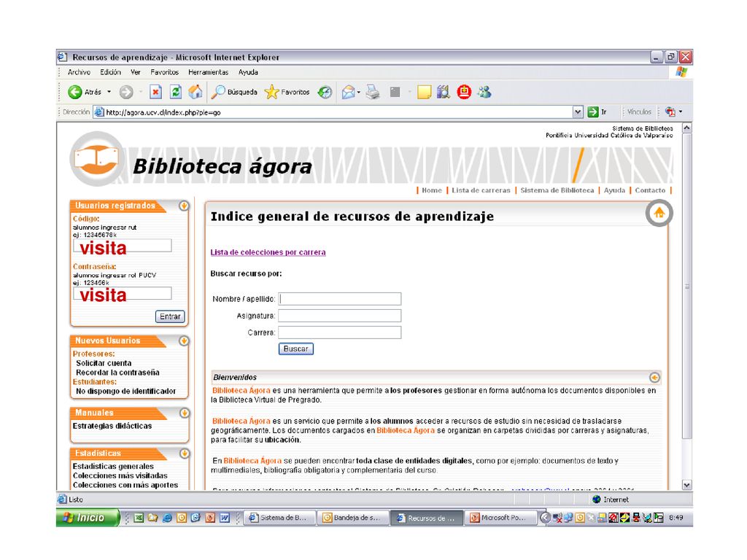Refresh the page using the green arrows icon

[x=176, y=92]
